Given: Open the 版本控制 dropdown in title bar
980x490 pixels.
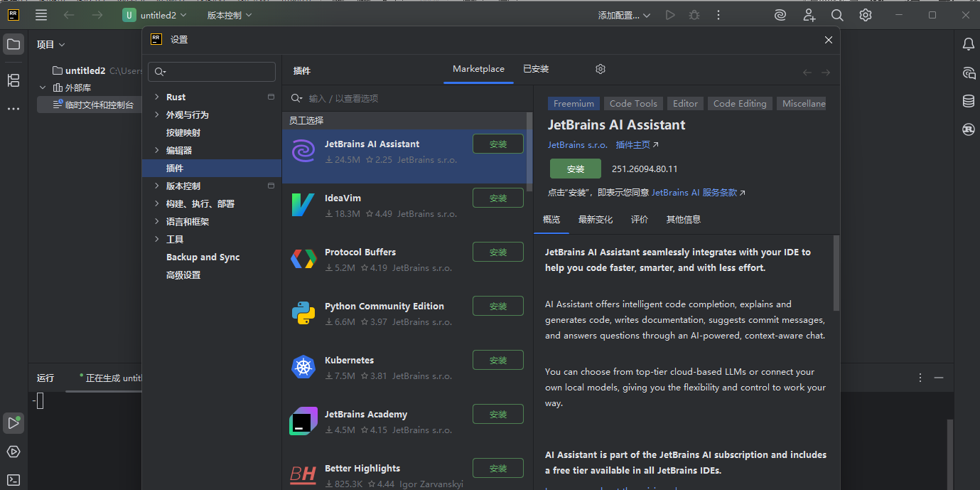Looking at the screenshot, I should click(229, 15).
